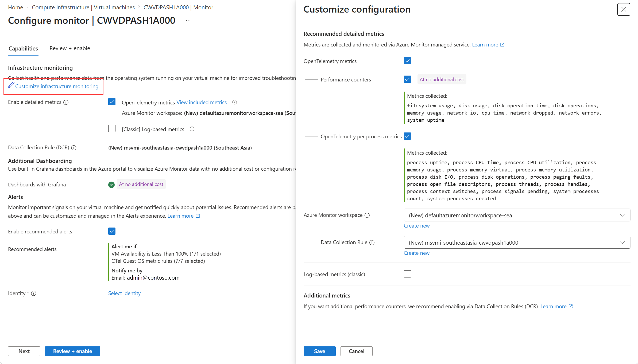The height and width of the screenshot is (364, 638).
Task: Check Log-based metrics (classic) box
Action: [x=407, y=274]
